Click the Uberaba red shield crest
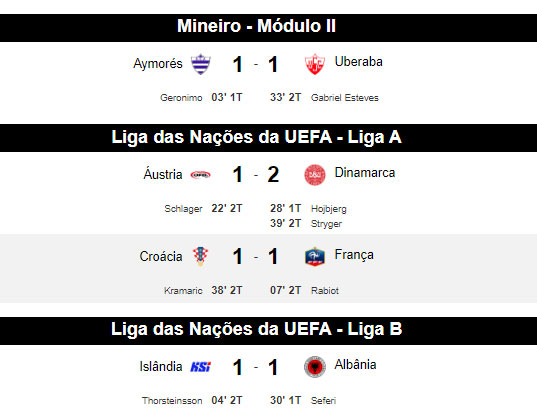The height and width of the screenshot is (416, 537). click(315, 64)
